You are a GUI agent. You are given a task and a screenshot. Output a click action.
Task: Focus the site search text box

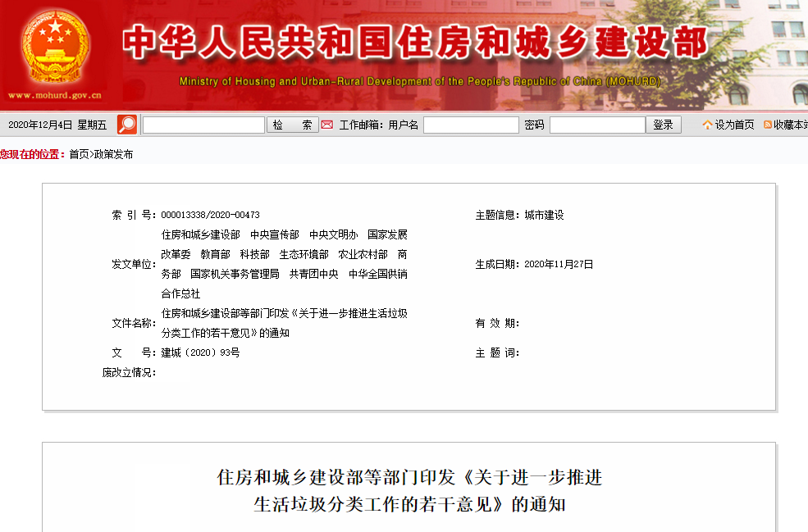(x=203, y=125)
